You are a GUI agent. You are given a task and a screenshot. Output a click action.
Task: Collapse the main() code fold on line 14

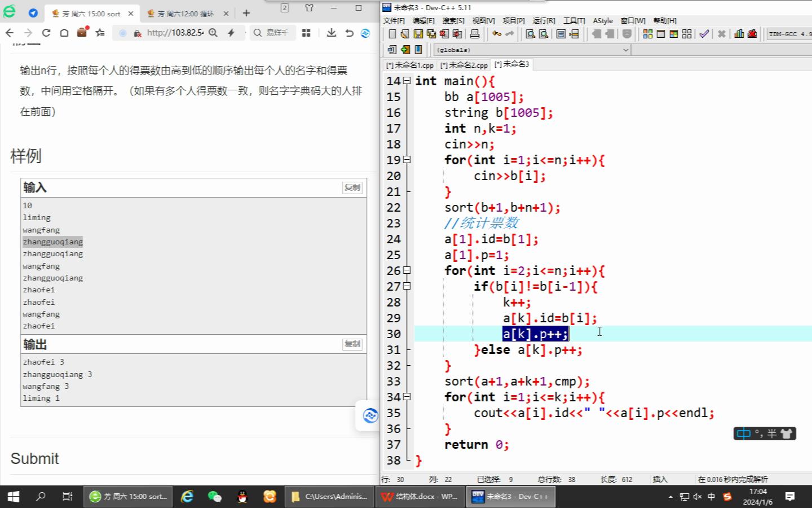coord(407,81)
